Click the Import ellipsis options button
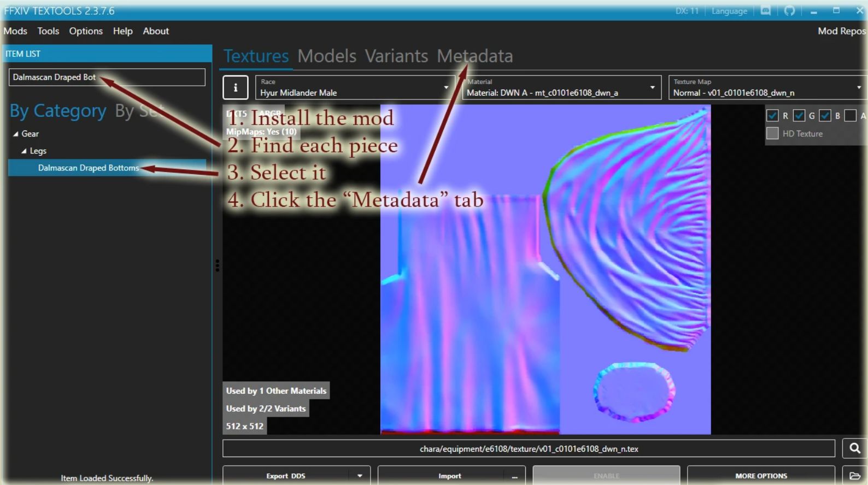868x485 pixels. 514,476
